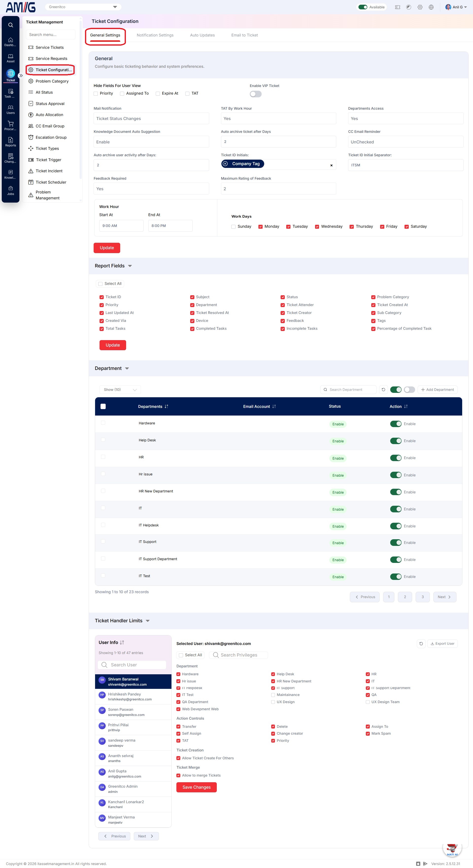Open the Show (10) entries dropdown
Image resolution: width=473 pixels, height=868 pixels.
[120, 390]
